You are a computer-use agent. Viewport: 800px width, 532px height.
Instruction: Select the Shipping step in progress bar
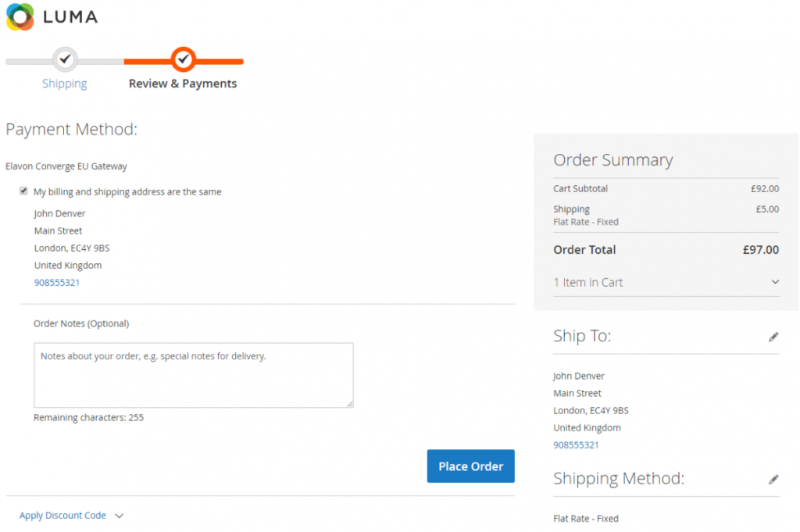[64, 84]
